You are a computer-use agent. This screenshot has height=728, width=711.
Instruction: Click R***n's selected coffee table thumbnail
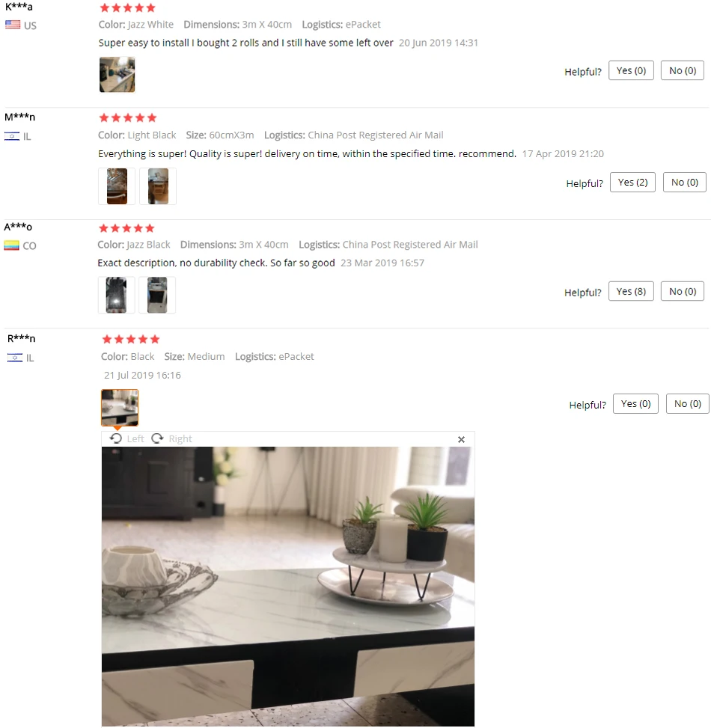pos(120,408)
